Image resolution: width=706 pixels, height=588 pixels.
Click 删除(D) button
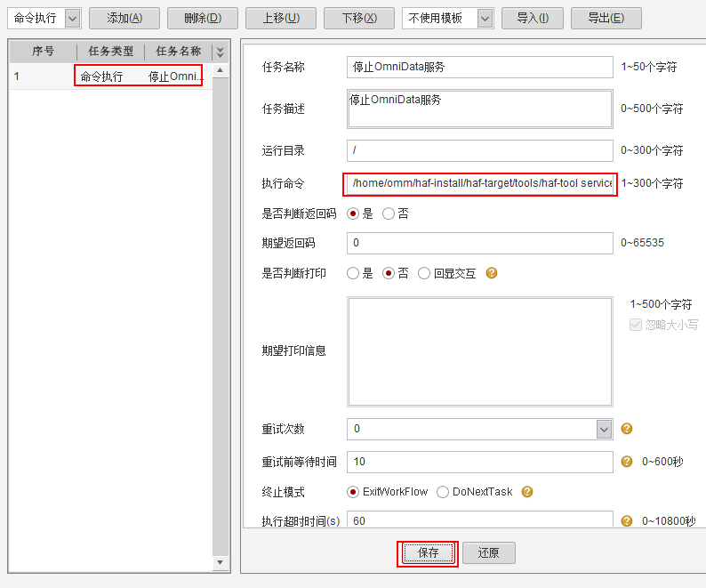click(x=203, y=19)
